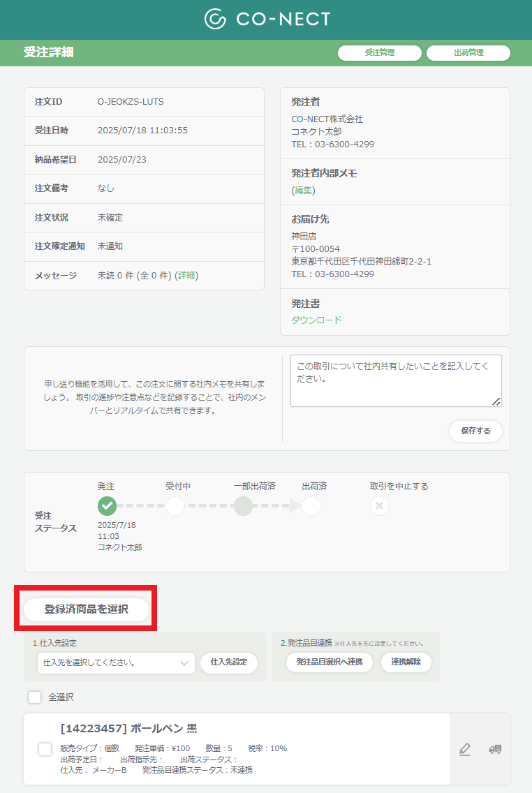532x793 pixels.
Task: Click the green checkmark 発注 status circle
Action: click(x=107, y=505)
